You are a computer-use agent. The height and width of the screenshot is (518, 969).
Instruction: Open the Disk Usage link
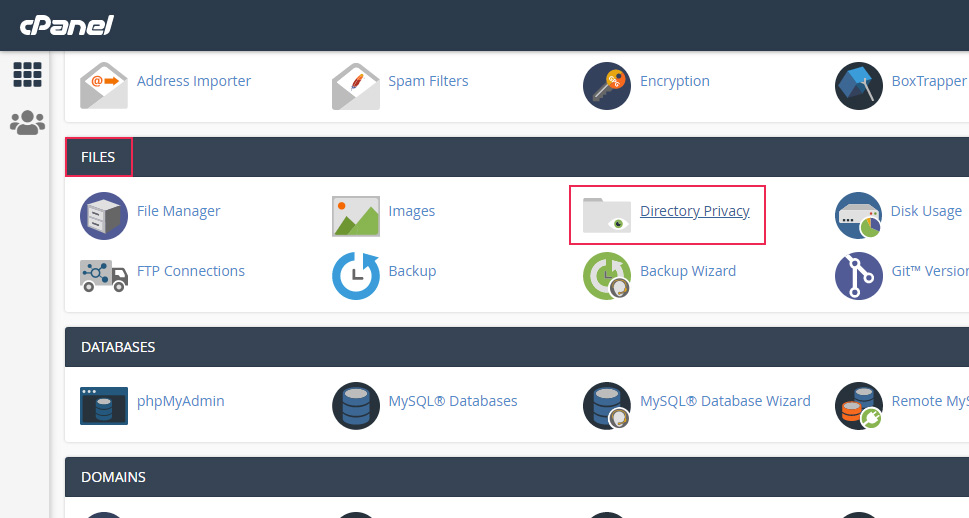coord(926,211)
